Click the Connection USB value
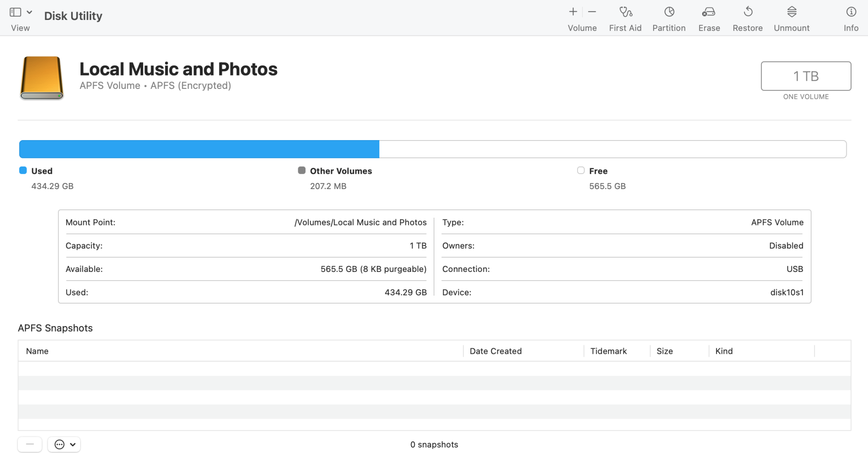Viewport: 868px width, 461px height. 795,269
